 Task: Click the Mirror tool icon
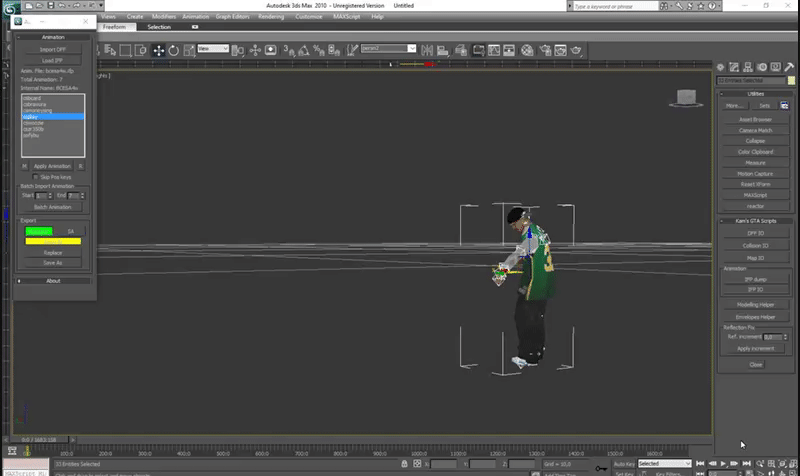coord(427,50)
